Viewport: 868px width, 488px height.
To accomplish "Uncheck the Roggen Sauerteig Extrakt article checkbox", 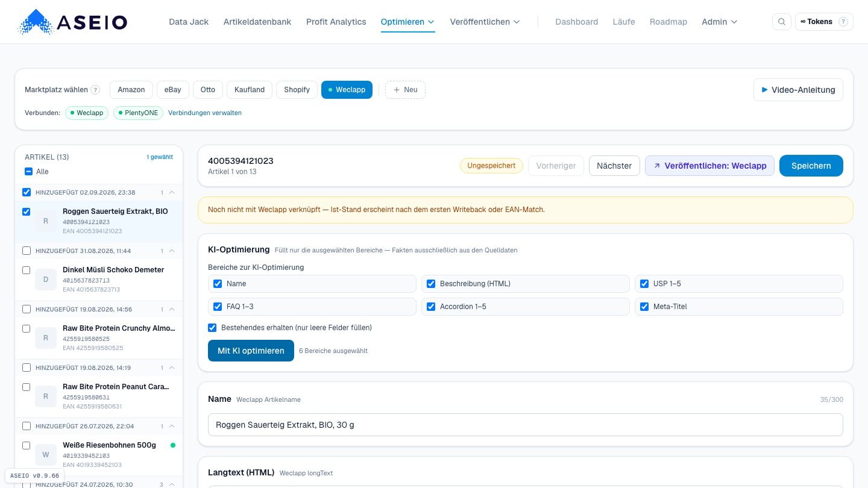I will [27, 211].
